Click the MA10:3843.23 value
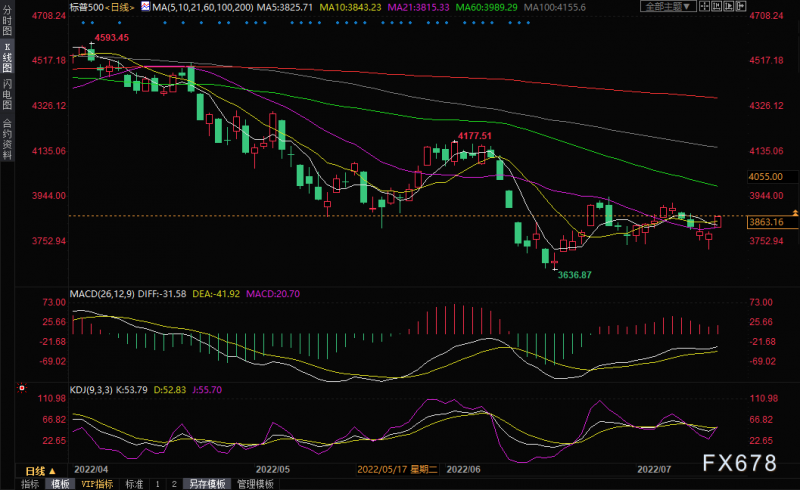Image resolution: width=800 pixels, height=490 pixels. tap(351, 7)
